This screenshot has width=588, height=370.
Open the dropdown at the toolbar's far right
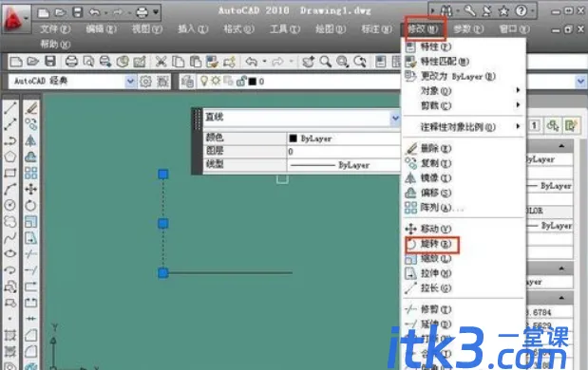tap(580, 81)
